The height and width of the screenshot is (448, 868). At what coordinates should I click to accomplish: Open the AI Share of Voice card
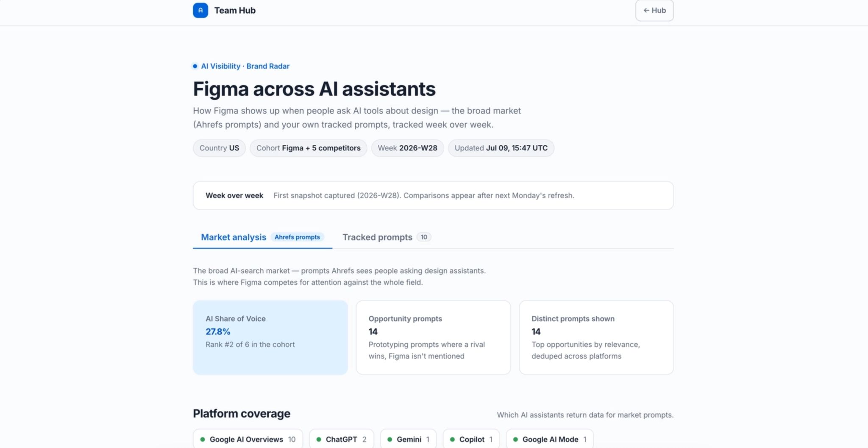(270, 337)
